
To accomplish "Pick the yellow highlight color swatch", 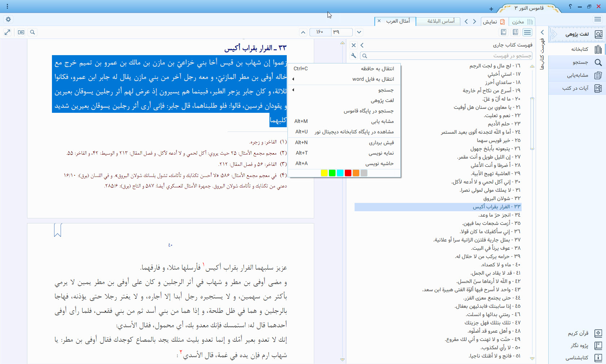I will click(x=324, y=173).
